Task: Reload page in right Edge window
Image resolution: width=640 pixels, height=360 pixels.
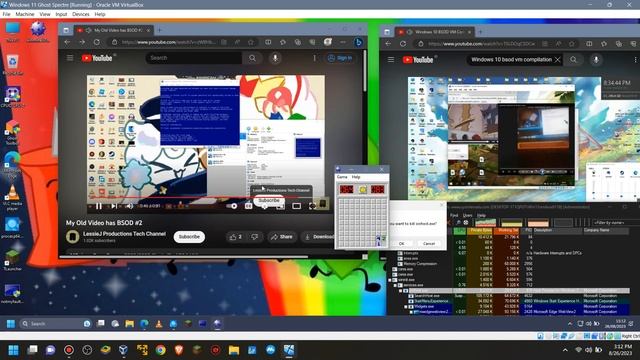Action: (x=403, y=44)
